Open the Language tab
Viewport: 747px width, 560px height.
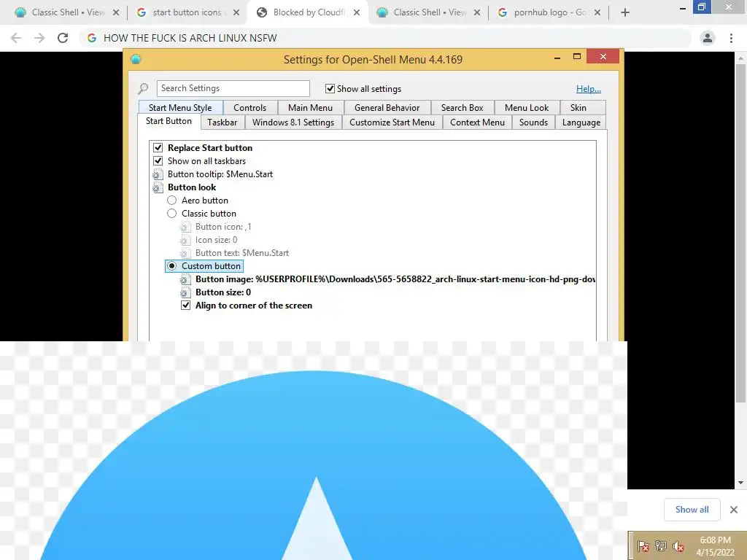click(581, 122)
